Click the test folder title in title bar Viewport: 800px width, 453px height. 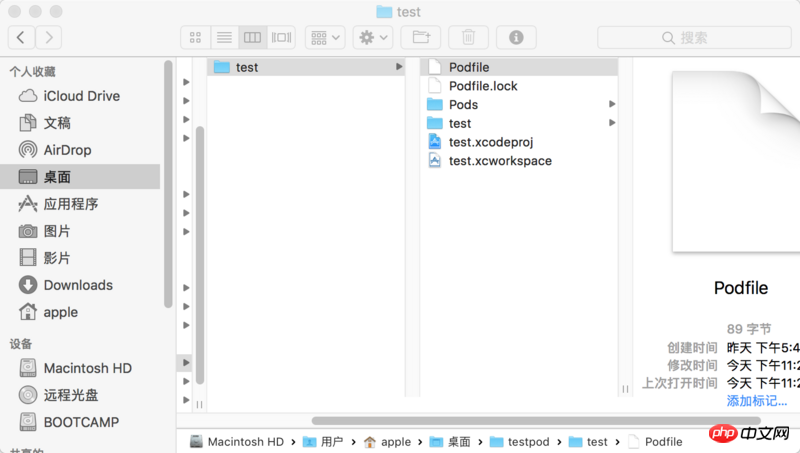398,12
